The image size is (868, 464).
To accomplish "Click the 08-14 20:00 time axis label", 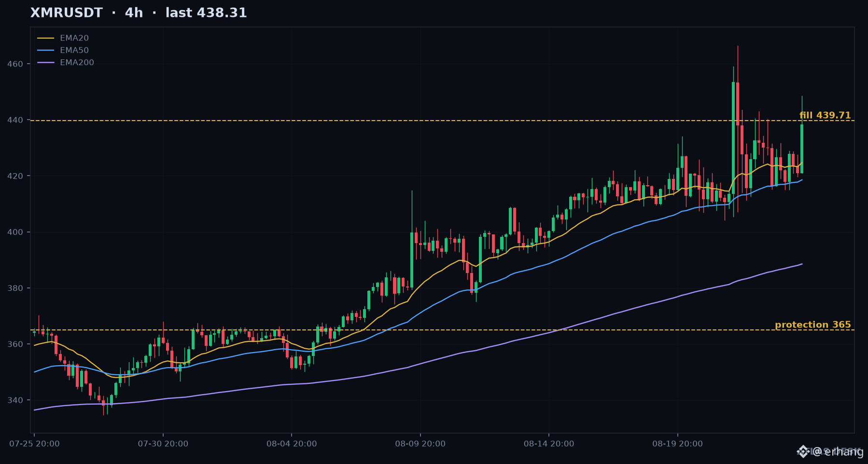I will pos(549,444).
